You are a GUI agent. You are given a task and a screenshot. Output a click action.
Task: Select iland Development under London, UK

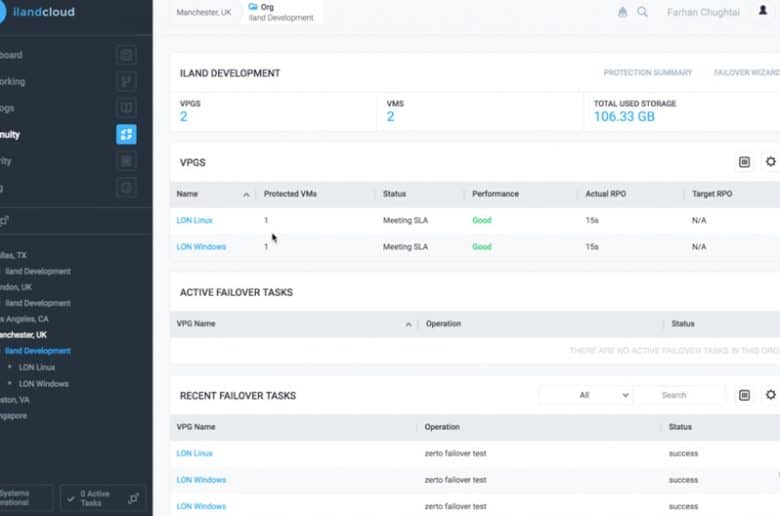coord(38,303)
